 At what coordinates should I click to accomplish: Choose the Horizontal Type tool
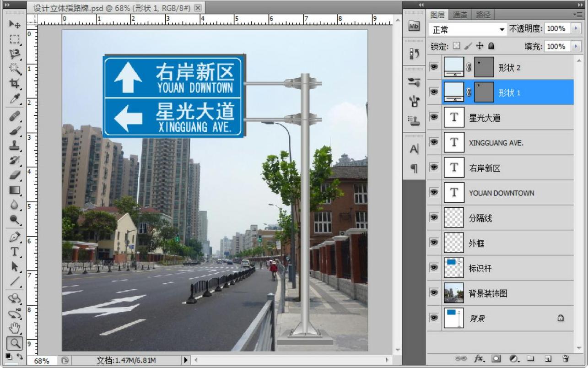(x=15, y=252)
